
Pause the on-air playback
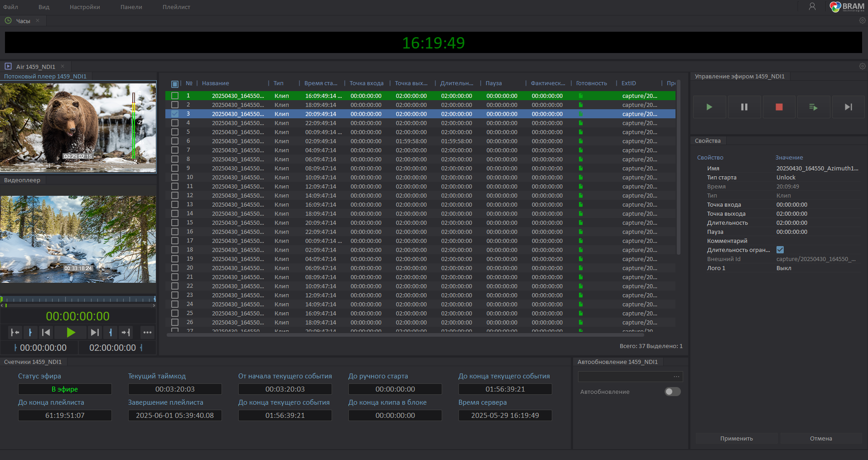point(744,107)
